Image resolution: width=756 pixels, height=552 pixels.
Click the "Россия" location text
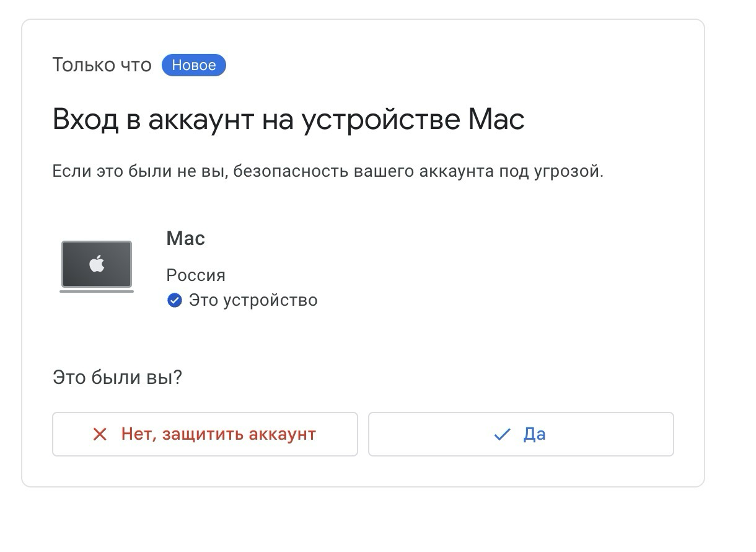(x=196, y=275)
